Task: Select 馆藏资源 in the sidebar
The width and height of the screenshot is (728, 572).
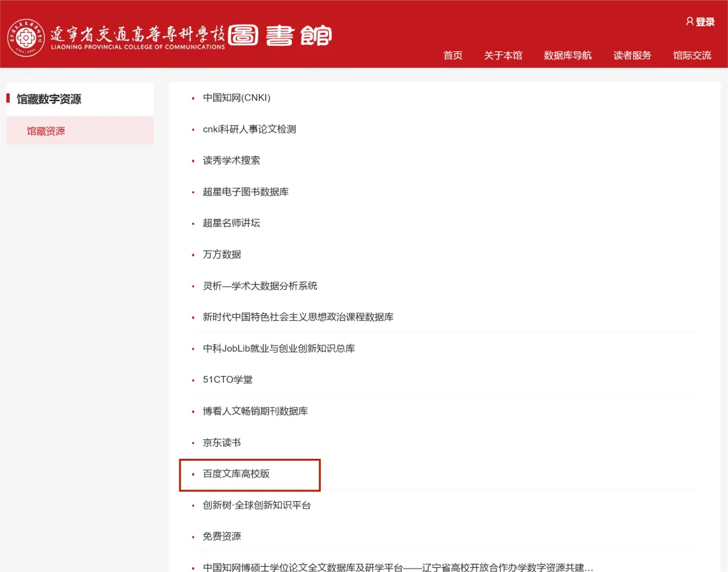Action: coord(80,131)
